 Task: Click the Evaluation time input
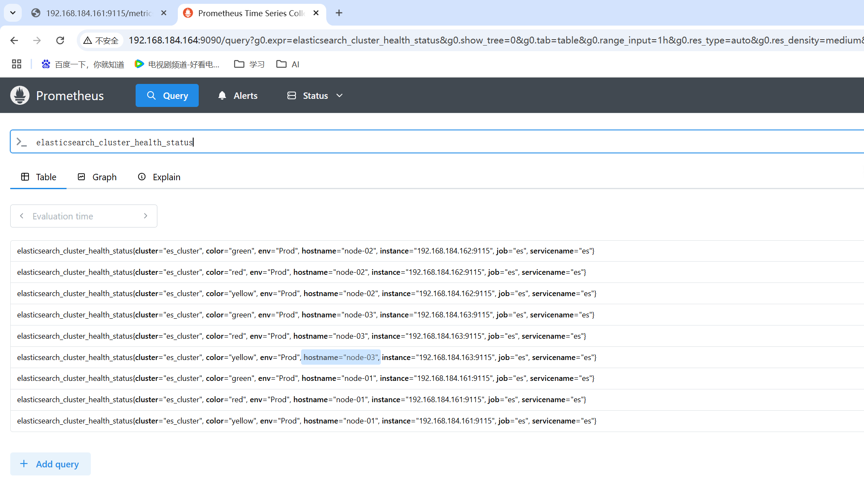[84, 216]
